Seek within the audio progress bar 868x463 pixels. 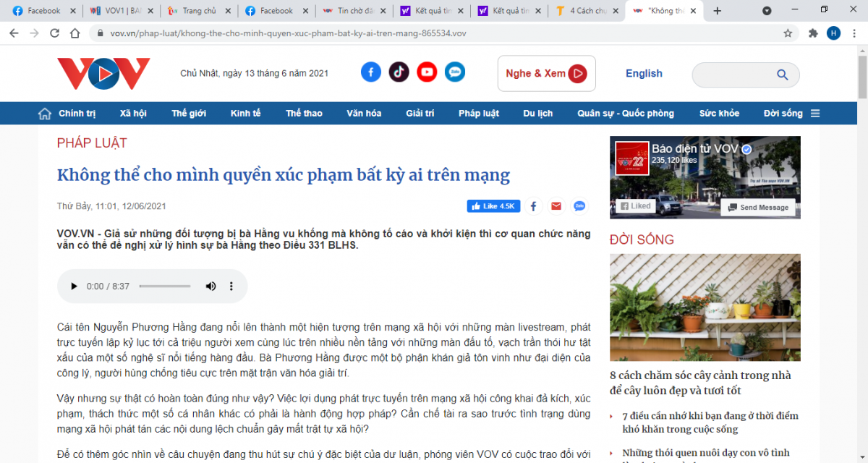pos(165,286)
